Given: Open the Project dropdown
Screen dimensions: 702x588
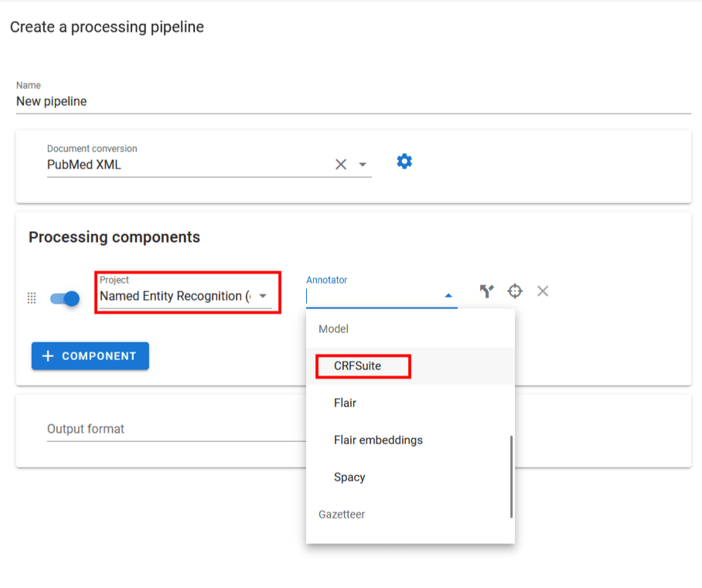Looking at the screenshot, I should (x=263, y=297).
